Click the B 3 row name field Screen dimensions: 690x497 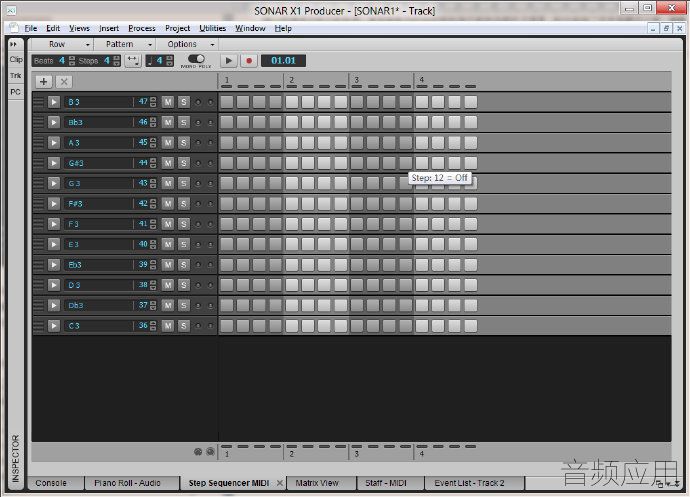pyautogui.click(x=98, y=102)
